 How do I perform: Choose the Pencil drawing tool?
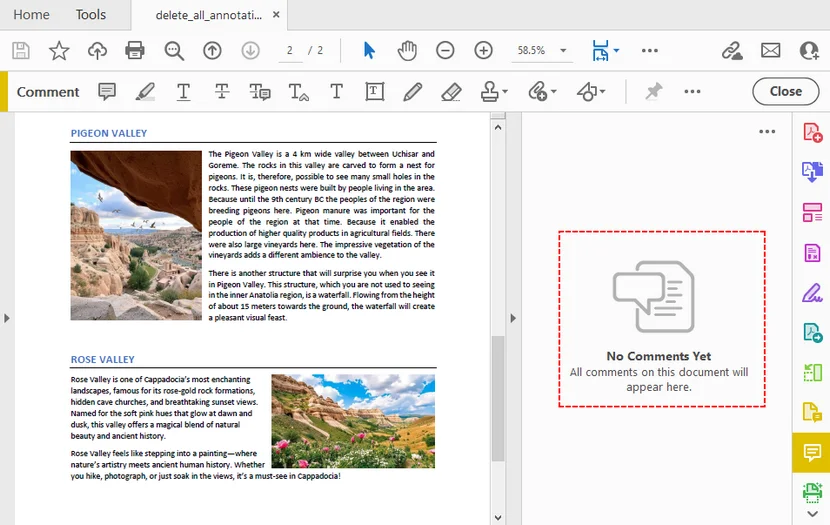pos(412,92)
